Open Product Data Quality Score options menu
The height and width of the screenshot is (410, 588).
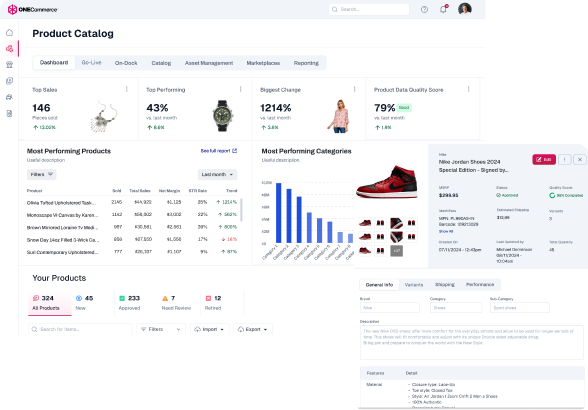(468, 89)
